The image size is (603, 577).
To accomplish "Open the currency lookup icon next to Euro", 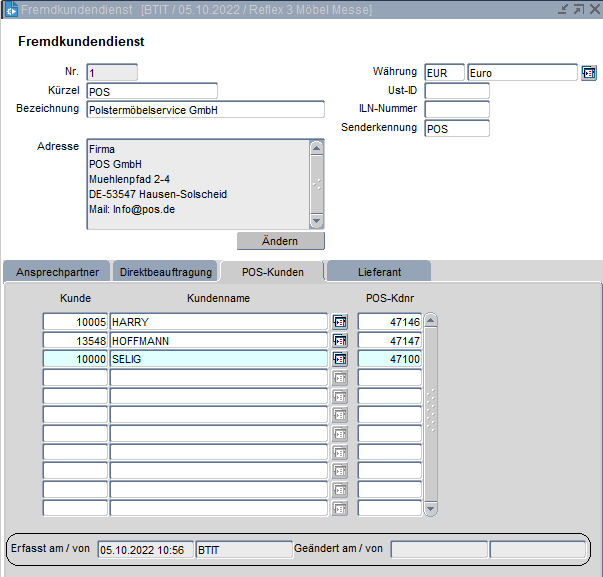I will pyautogui.click(x=588, y=73).
